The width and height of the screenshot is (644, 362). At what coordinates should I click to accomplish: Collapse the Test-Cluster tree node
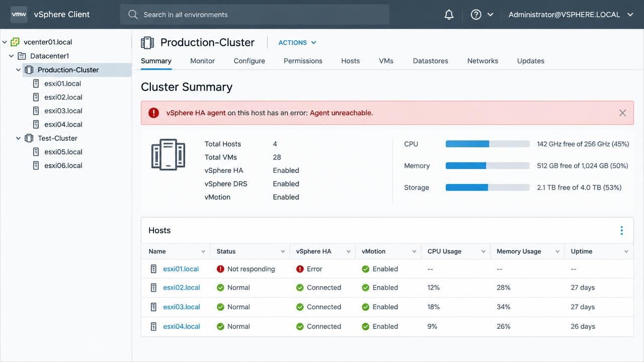(18, 138)
